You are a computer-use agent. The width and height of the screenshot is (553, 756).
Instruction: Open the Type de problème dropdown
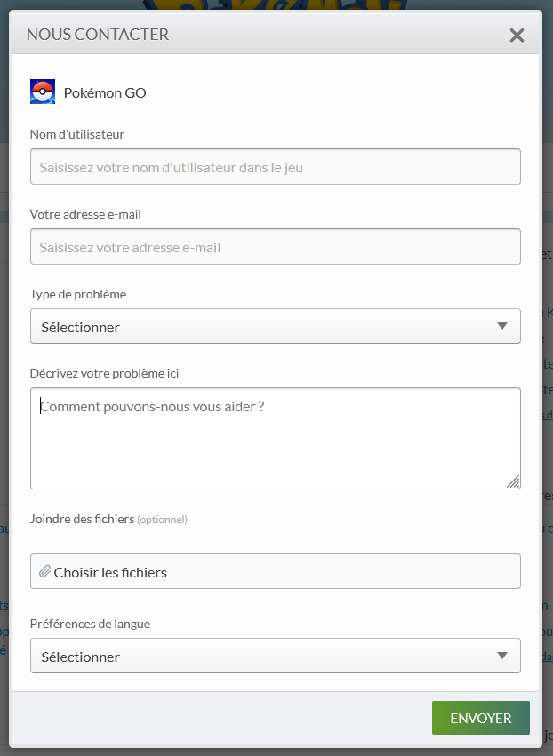tap(267, 327)
